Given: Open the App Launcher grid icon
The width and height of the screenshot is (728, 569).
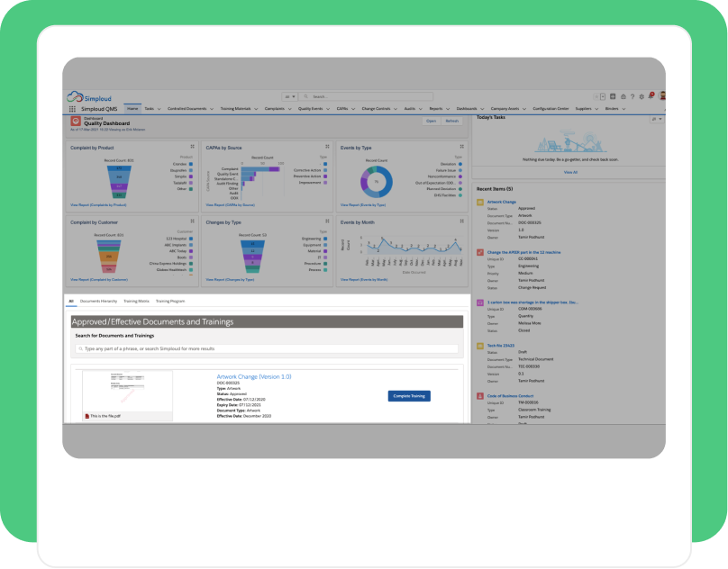Looking at the screenshot, I should 72,109.
